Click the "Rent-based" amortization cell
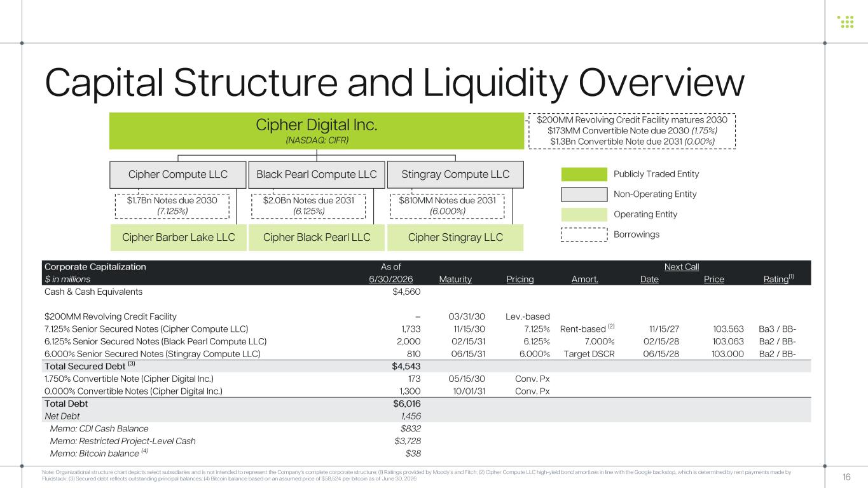 [x=587, y=329]
